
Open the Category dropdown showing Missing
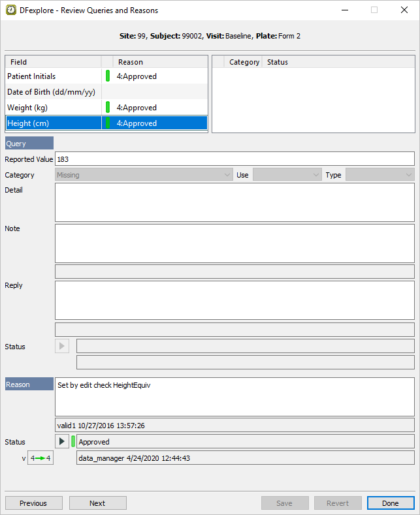[144, 175]
